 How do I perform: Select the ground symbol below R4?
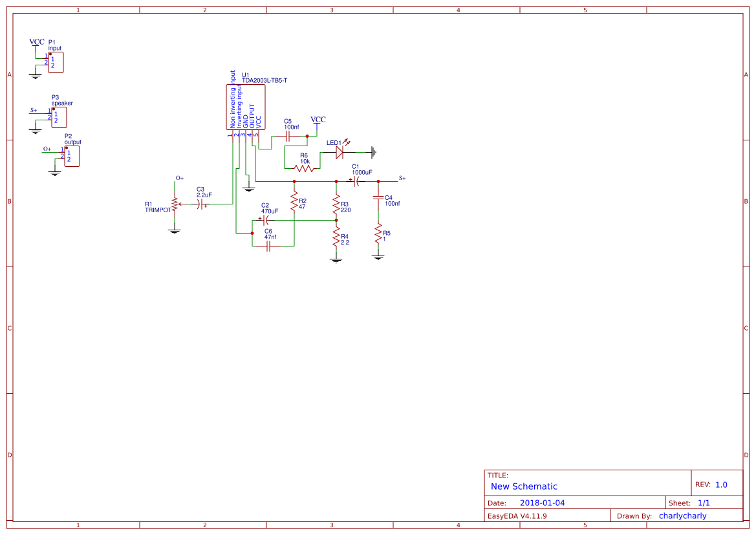tap(336, 258)
